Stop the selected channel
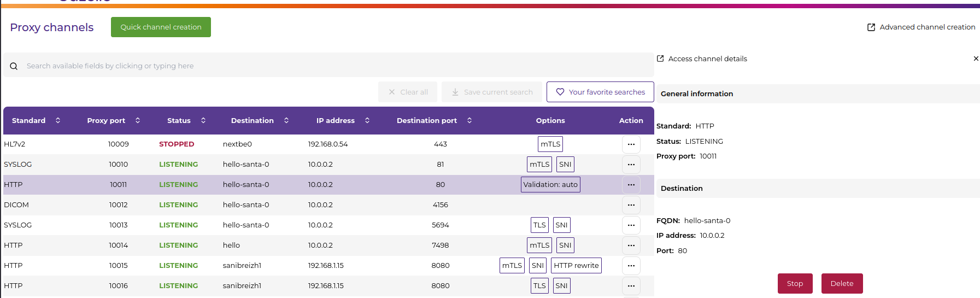Image resolution: width=980 pixels, height=298 pixels. [x=795, y=283]
